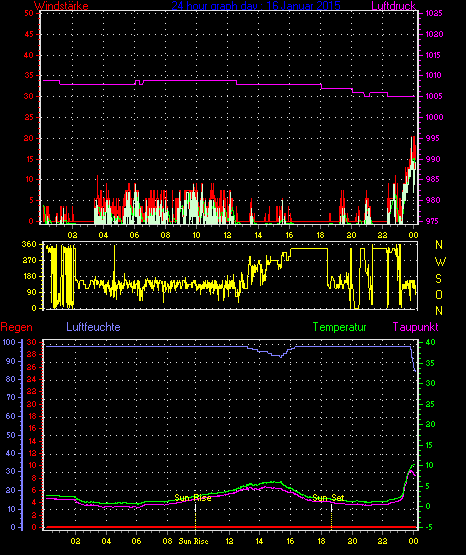Click the yellow W compass letter

pos(440,262)
